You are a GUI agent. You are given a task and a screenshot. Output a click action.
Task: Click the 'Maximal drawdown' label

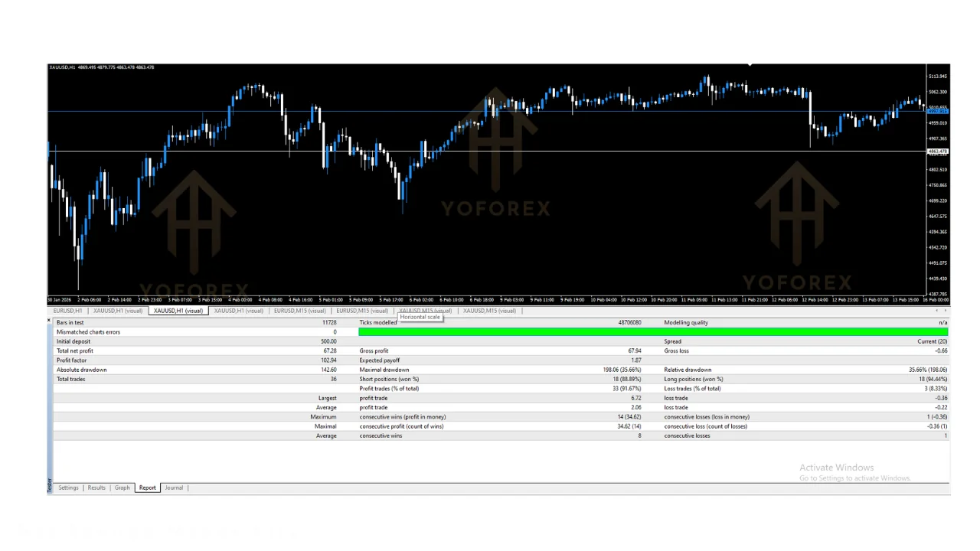[x=384, y=370]
